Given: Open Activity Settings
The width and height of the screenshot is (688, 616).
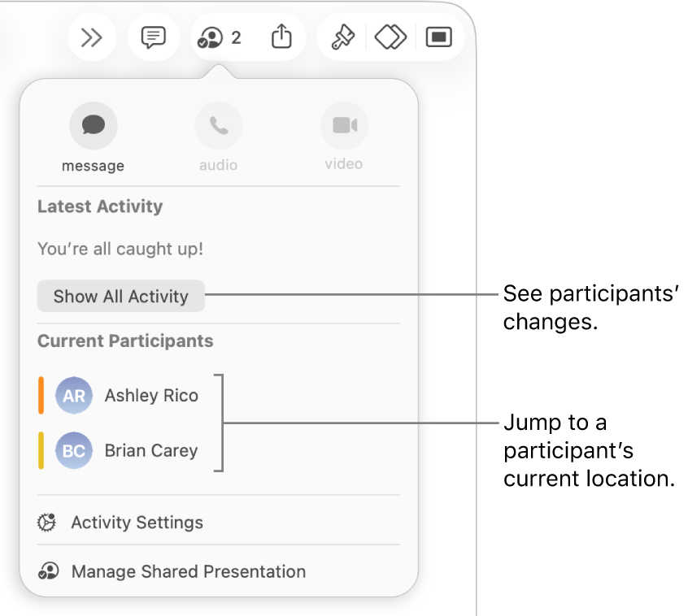Looking at the screenshot, I should tap(137, 523).
